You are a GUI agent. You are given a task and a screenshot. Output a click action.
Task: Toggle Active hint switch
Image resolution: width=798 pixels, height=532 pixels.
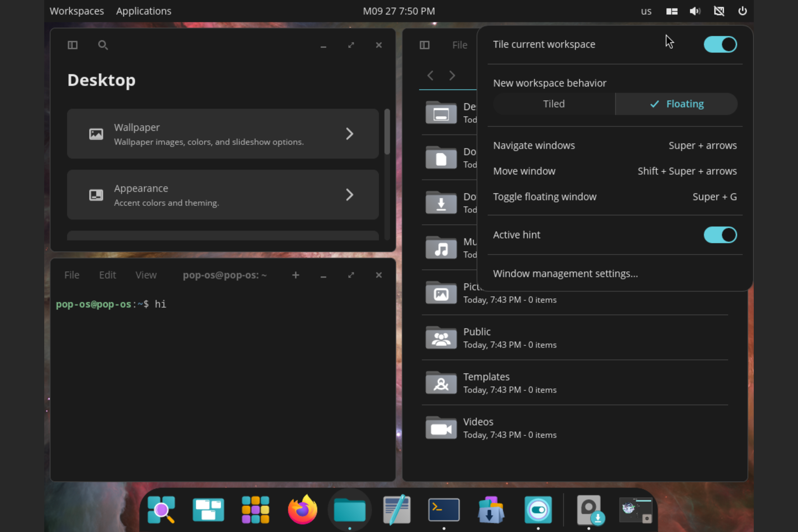tap(720, 235)
